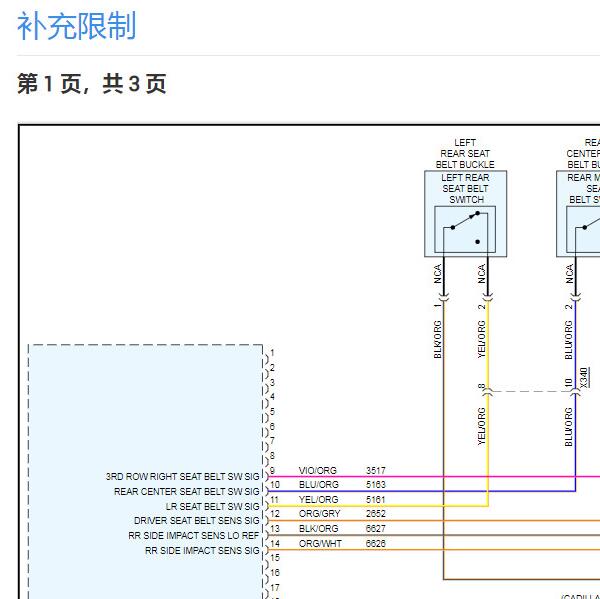Click the vertical BLK/ORG wire label
This screenshot has width=600, height=599.
click(437, 339)
